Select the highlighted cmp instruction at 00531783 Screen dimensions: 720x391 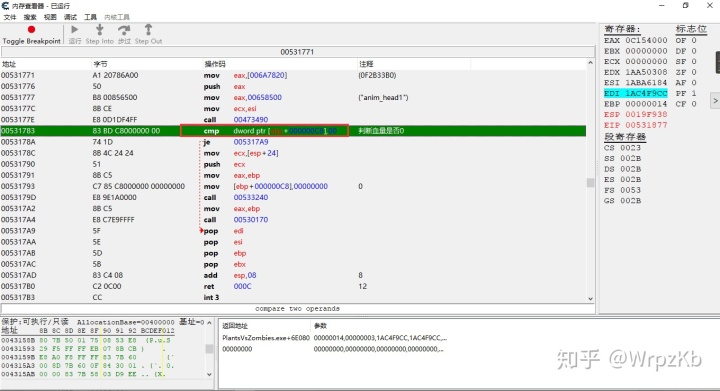[x=293, y=131]
